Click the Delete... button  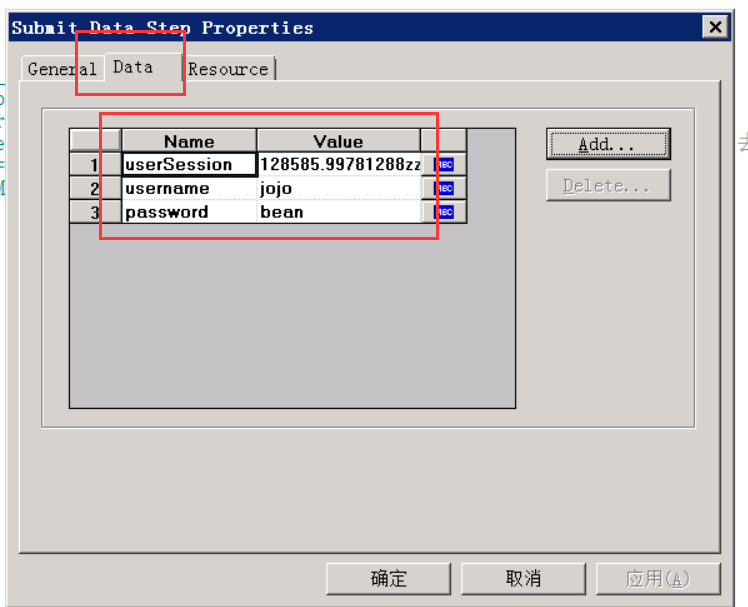tap(607, 186)
